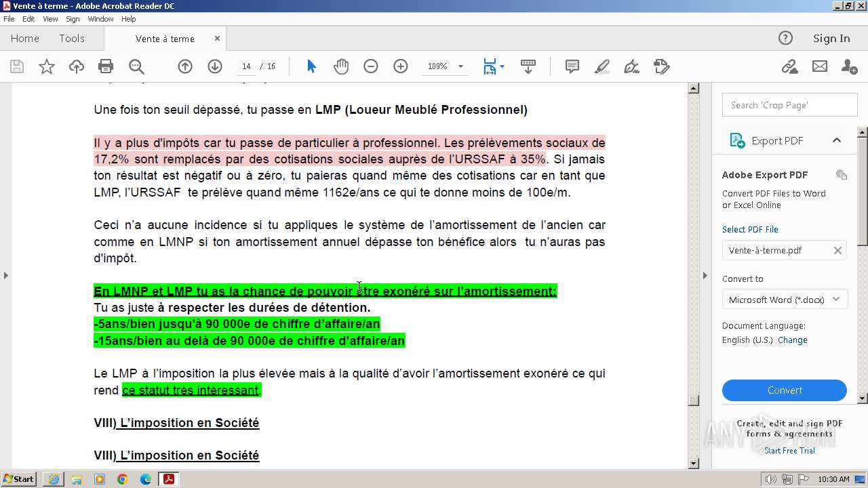The width and height of the screenshot is (868, 488).
Task: Open Chrome from the taskbar
Action: point(123,479)
